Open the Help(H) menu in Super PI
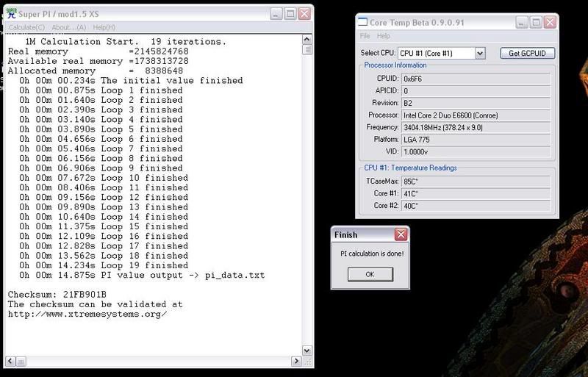The height and width of the screenshot is (377, 588). [x=103, y=27]
